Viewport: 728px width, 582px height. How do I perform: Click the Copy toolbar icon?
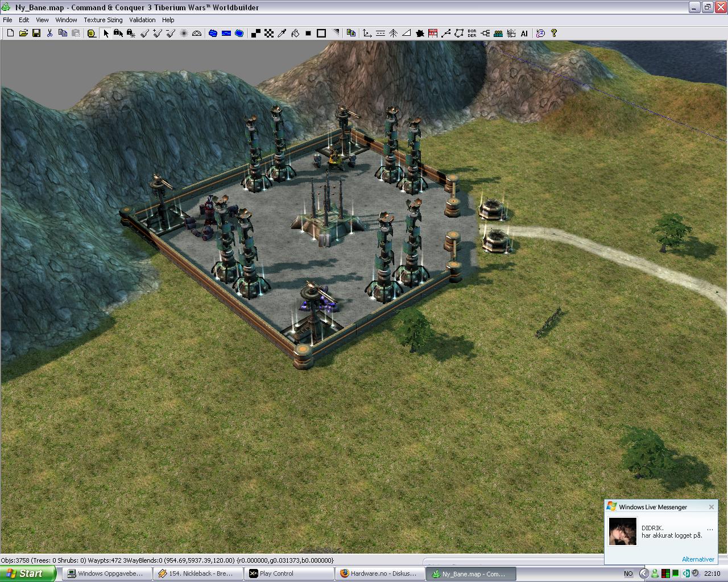click(63, 34)
